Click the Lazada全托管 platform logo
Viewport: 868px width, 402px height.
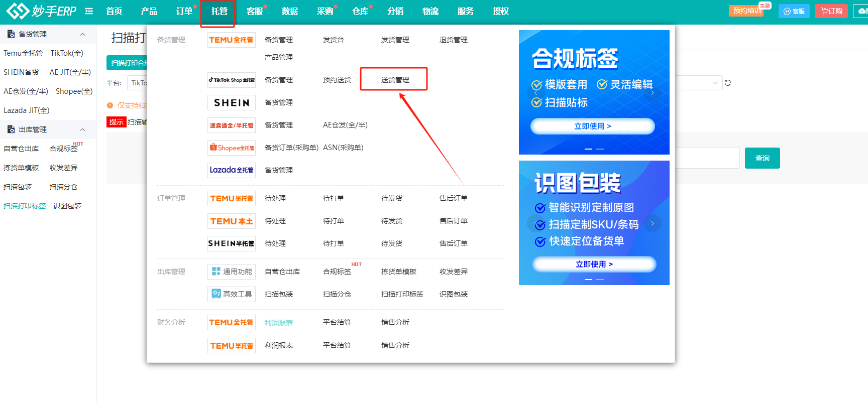click(232, 170)
